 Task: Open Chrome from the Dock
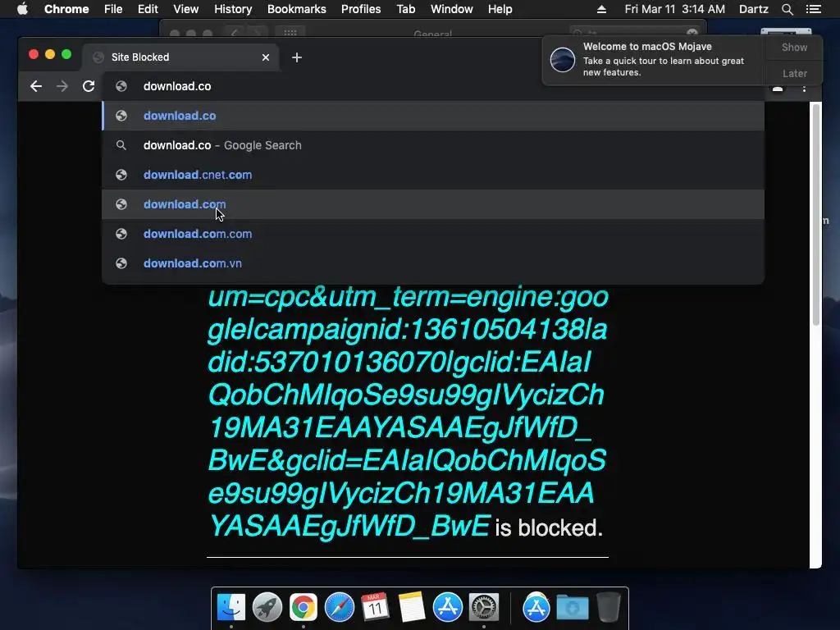pos(304,607)
